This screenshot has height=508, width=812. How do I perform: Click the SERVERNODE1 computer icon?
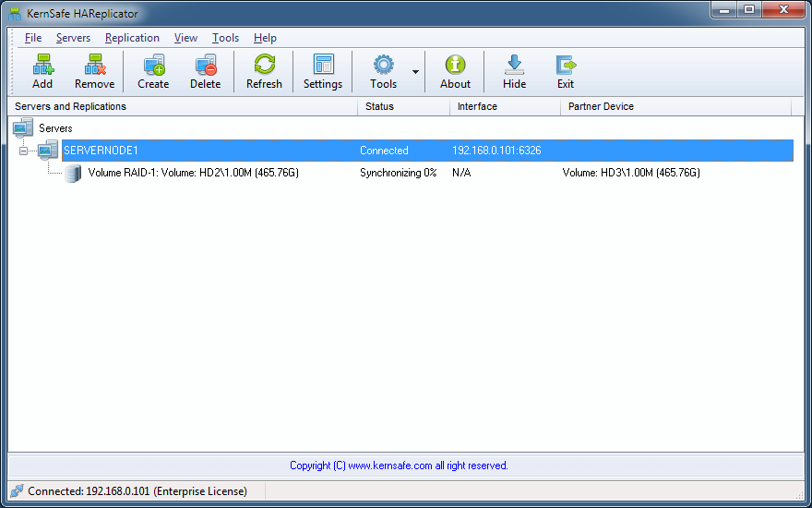pyautogui.click(x=48, y=150)
